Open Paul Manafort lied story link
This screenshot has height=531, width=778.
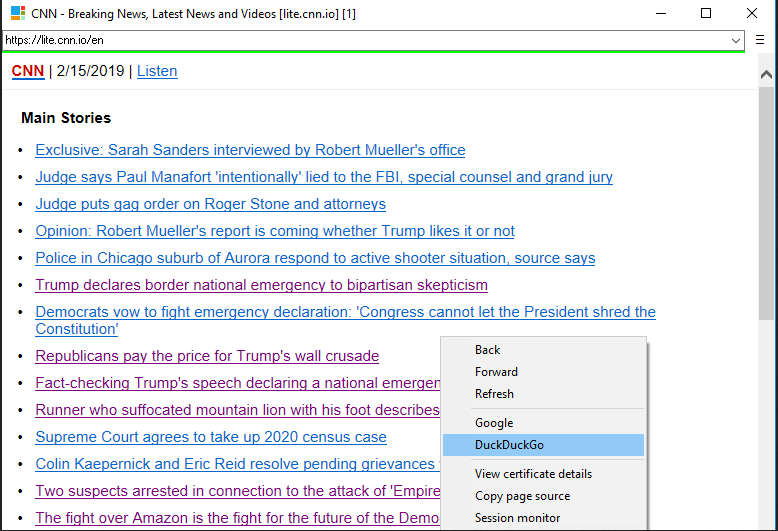pyautogui.click(x=324, y=177)
